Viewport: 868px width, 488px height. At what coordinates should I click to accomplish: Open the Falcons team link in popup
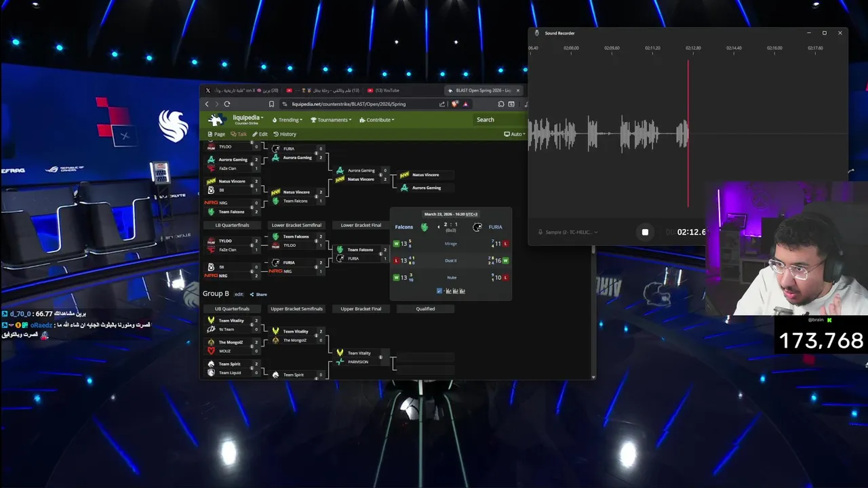click(x=404, y=227)
